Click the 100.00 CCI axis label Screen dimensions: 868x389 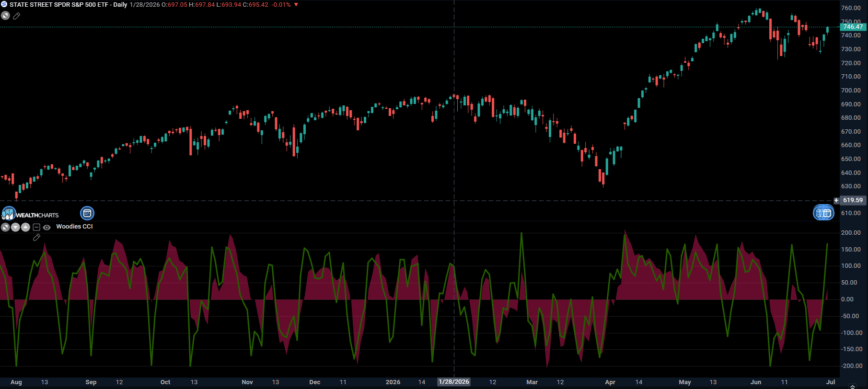coord(851,266)
